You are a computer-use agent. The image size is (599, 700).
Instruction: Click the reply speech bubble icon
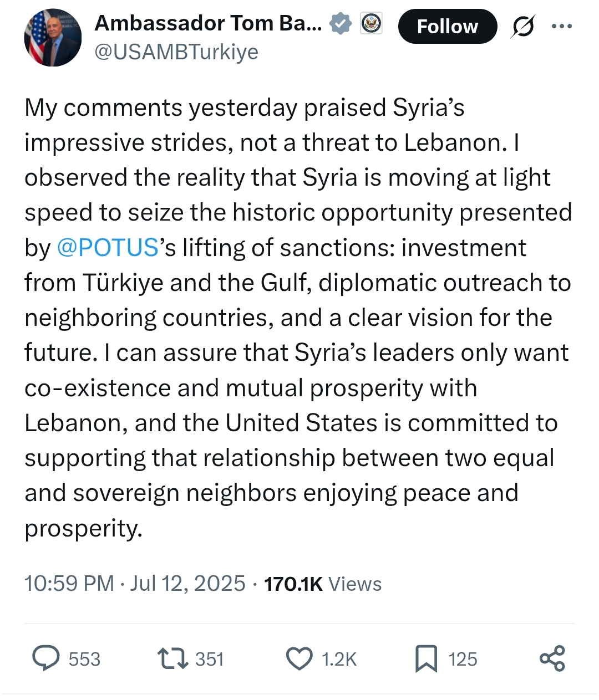46,658
